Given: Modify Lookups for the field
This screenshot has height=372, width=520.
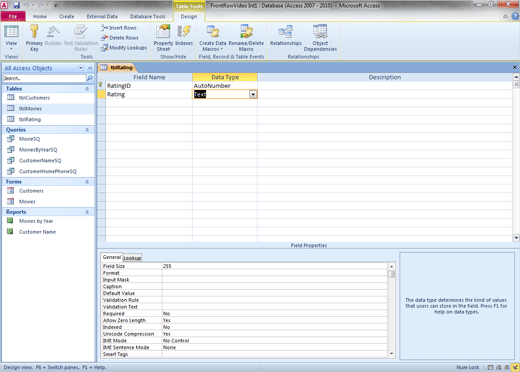Looking at the screenshot, I should tap(124, 48).
